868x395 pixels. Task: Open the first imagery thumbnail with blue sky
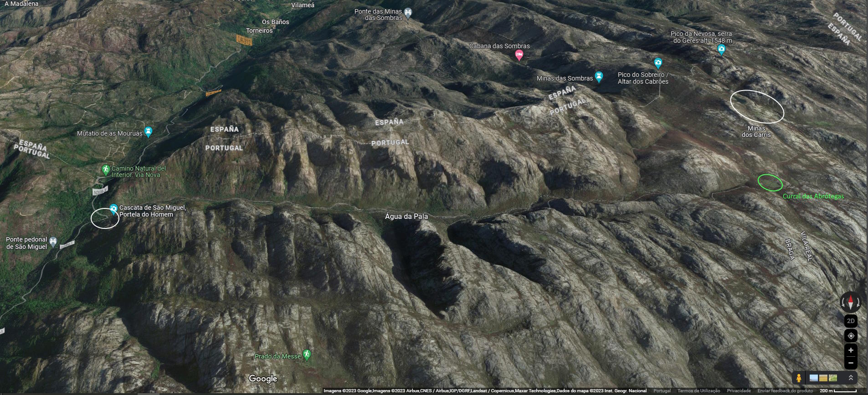[x=813, y=378]
